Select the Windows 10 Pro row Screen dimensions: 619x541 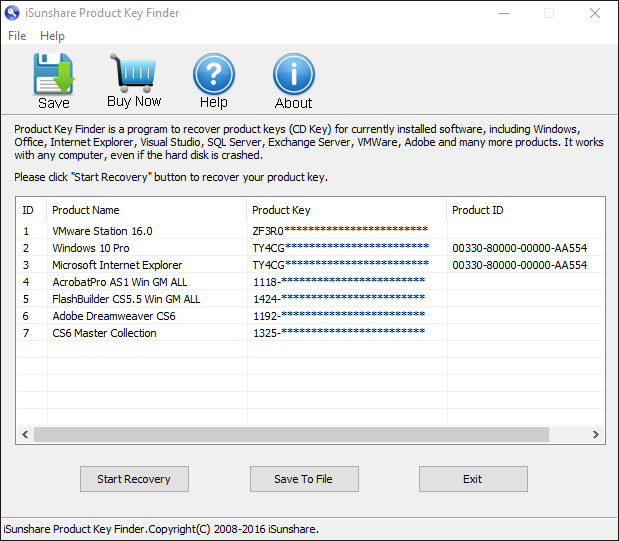[x=311, y=248]
